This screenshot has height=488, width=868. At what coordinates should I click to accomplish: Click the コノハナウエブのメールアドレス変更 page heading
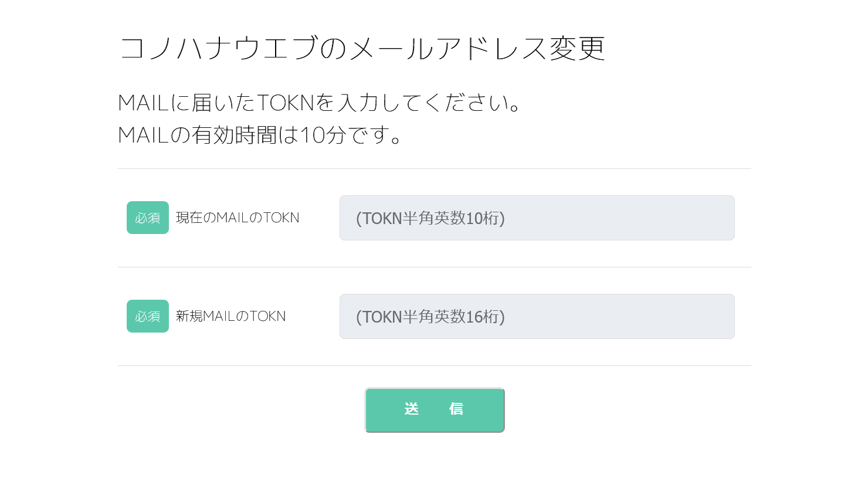point(361,48)
